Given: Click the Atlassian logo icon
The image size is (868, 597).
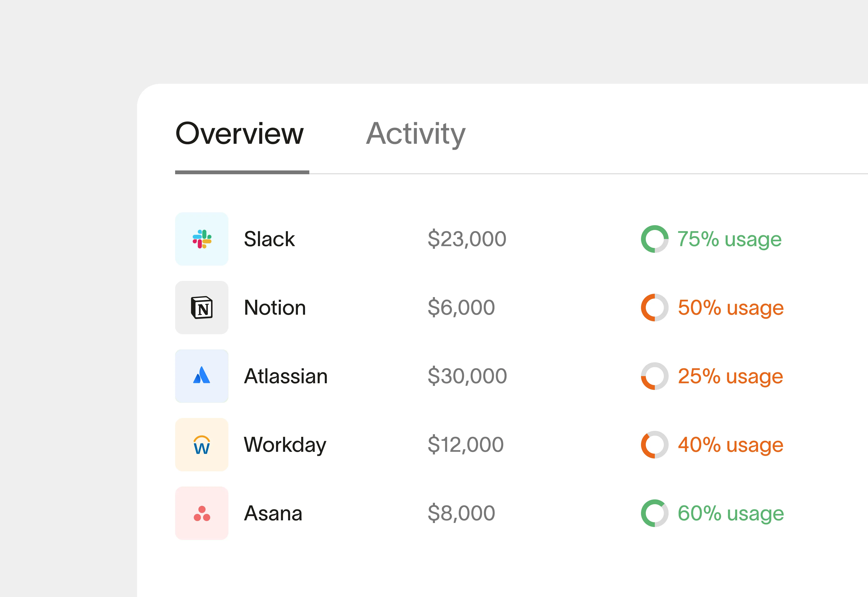Looking at the screenshot, I should [202, 376].
